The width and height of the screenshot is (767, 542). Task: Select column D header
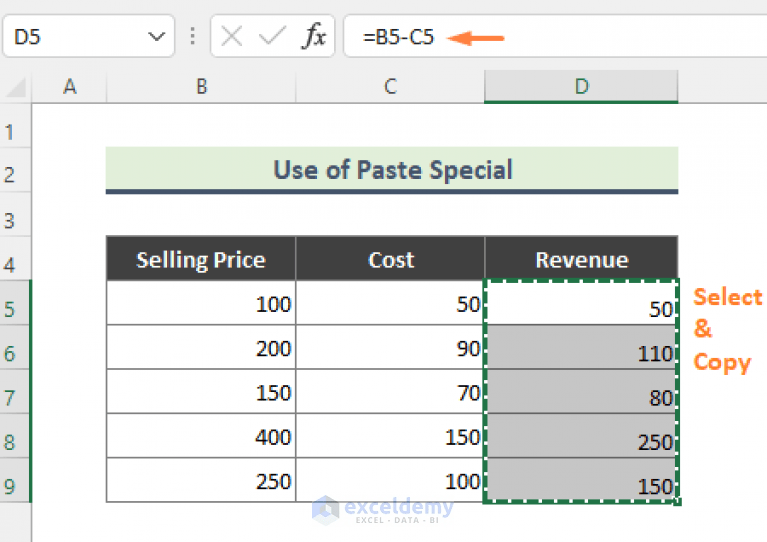[x=581, y=87]
